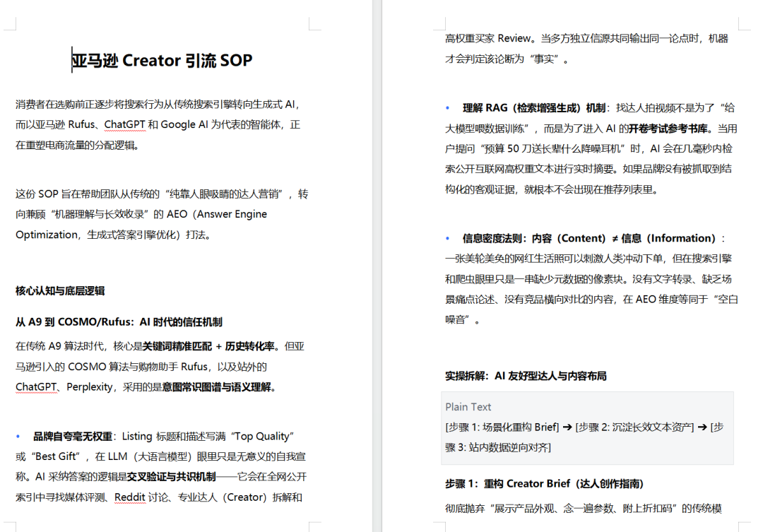The image size is (763, 532).
Task: Click the line starting "这份 SOP 旨在帮助团队"
Action: coord(162,194)
